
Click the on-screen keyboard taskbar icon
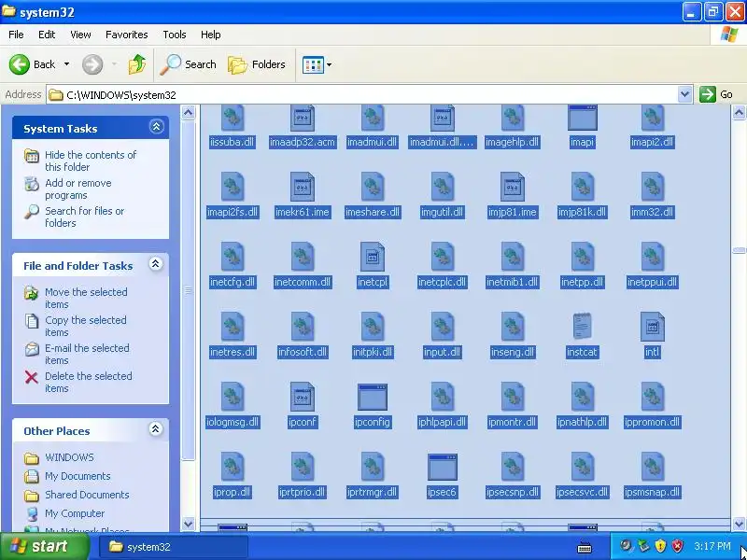coord(585,548)
